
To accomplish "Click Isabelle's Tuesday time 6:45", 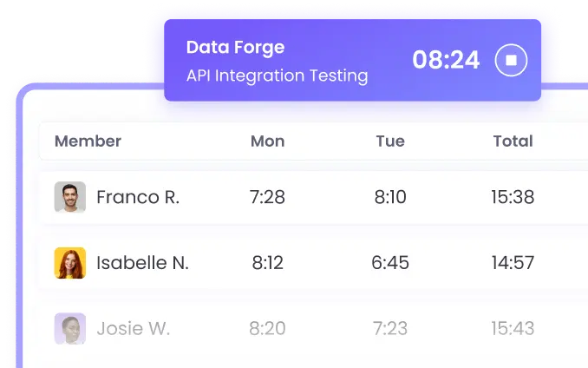I will pyautogui.click(x=390, y=263).
